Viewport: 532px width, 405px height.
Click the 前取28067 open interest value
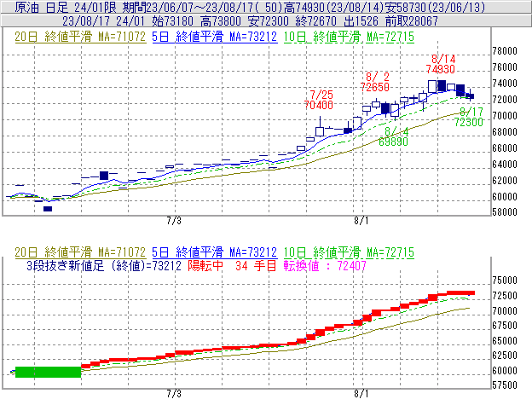tap(411, 21)
